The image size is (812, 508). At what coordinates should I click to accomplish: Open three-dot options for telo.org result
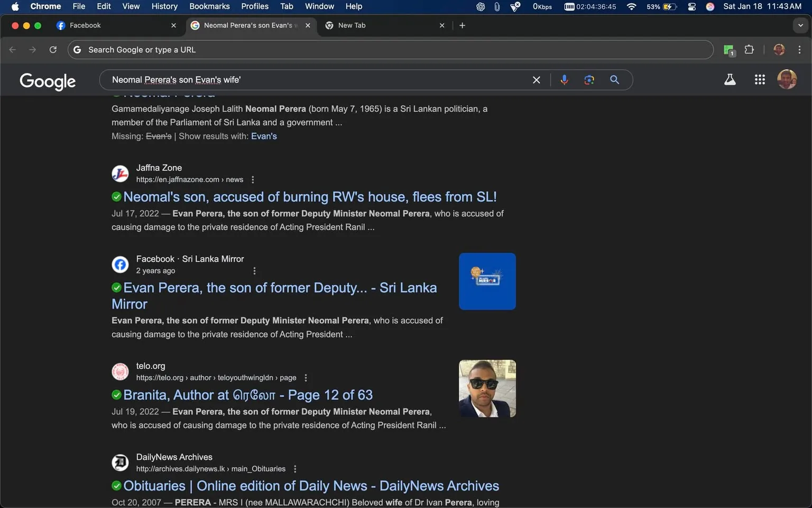coord(306,377)
